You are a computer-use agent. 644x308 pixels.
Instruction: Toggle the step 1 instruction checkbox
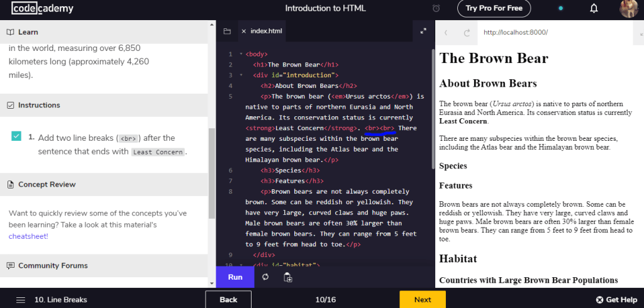pos(16,136)
